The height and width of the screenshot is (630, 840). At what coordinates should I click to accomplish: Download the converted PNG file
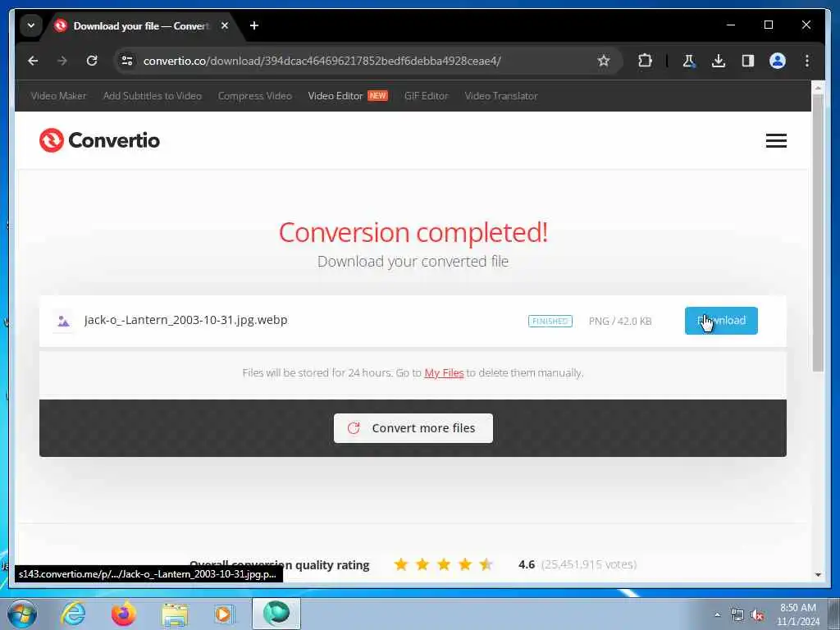point(721,321)
